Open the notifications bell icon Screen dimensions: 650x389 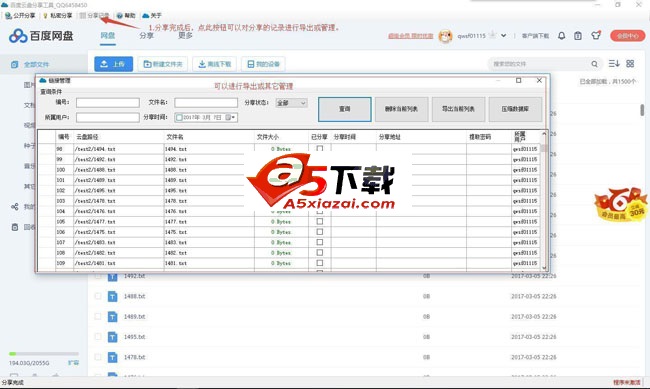pyautogui.click(x=561, y=36)
